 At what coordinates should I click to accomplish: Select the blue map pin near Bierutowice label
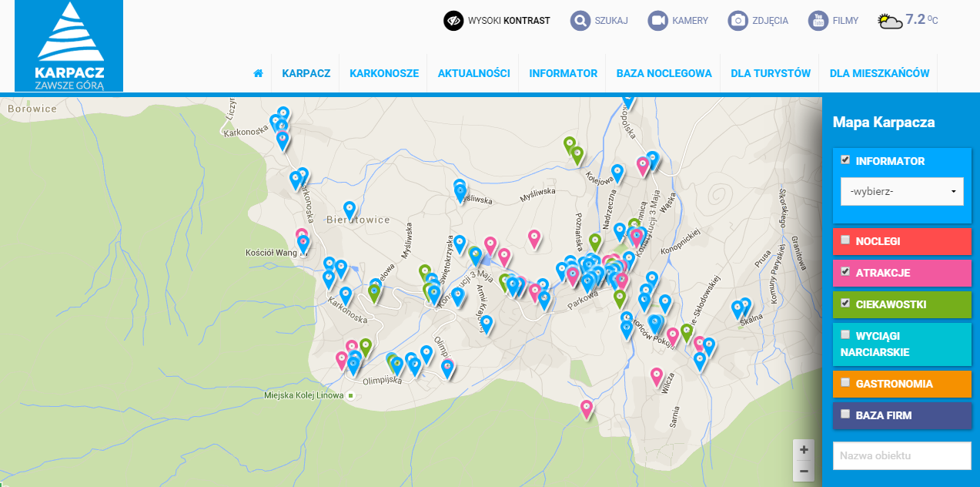350,210
